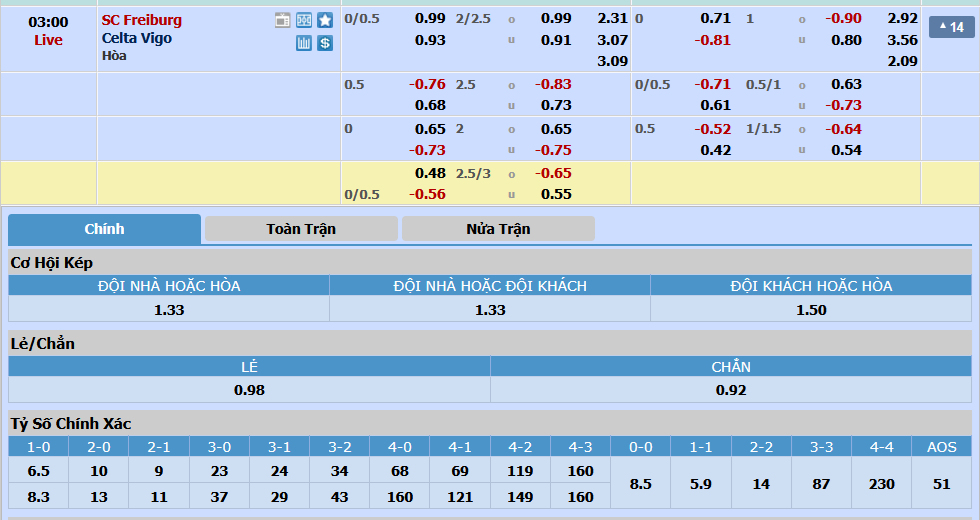Select odds 1.50 for Đội Khách Hoặc Hòa

[811, 310]
